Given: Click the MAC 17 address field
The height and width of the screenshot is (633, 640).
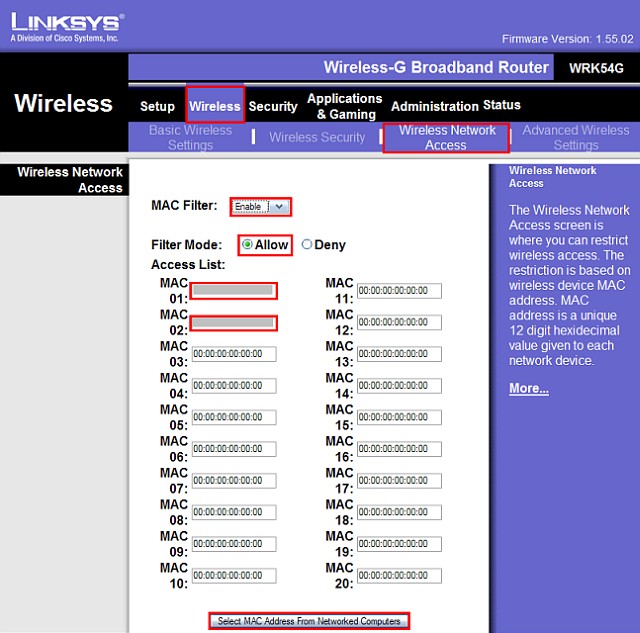Looking at the screenshot, I should [399, 480].
